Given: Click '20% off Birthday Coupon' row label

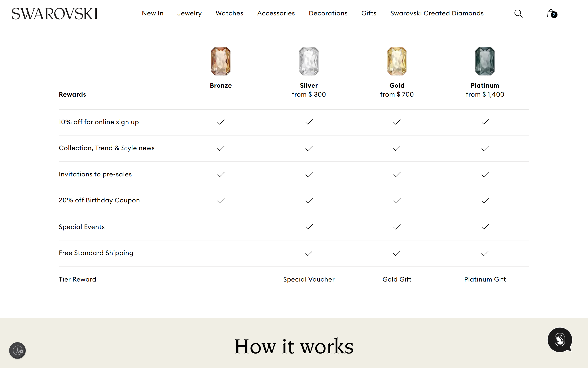Looking at the screenshot, I should coord(99,200).
